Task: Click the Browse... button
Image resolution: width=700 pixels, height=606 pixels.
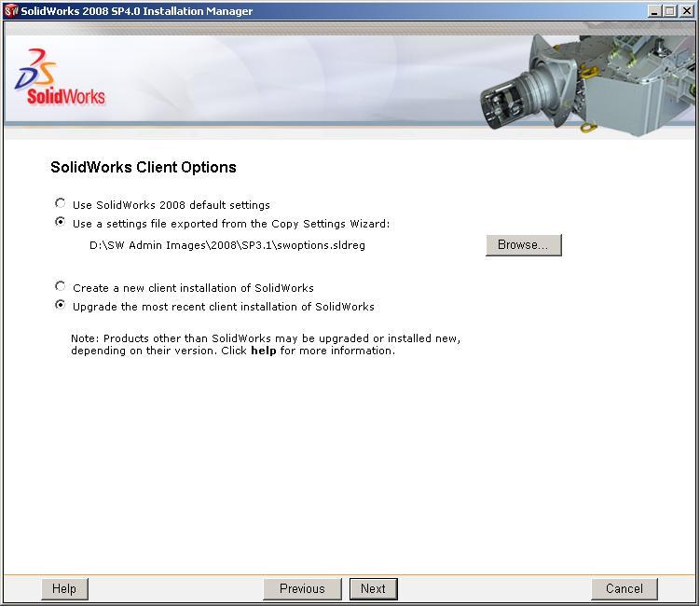Action: [524, 245]
